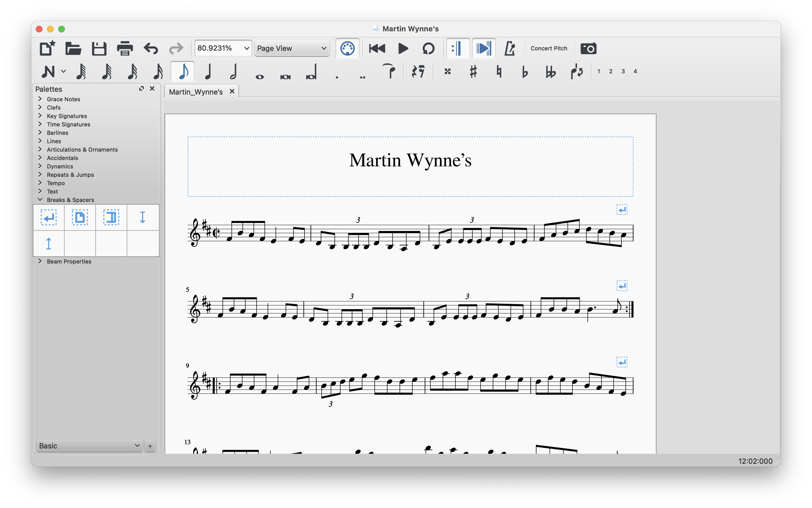Select the page break icon in palette
The width and height of the screenshot is (812, 508).
[80, 217]
